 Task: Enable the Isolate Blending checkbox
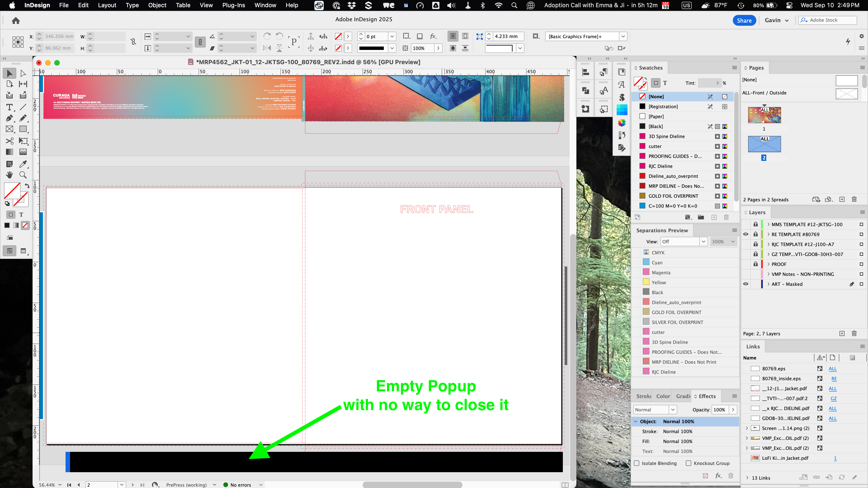(637, 463)
